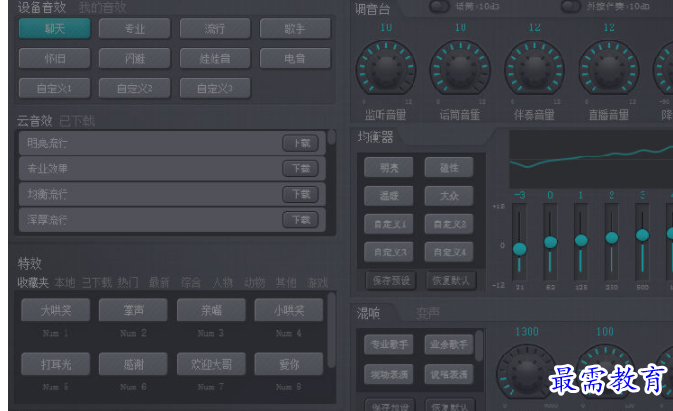
Task: Open the 人物 effects category
Action: click(223, 282)
